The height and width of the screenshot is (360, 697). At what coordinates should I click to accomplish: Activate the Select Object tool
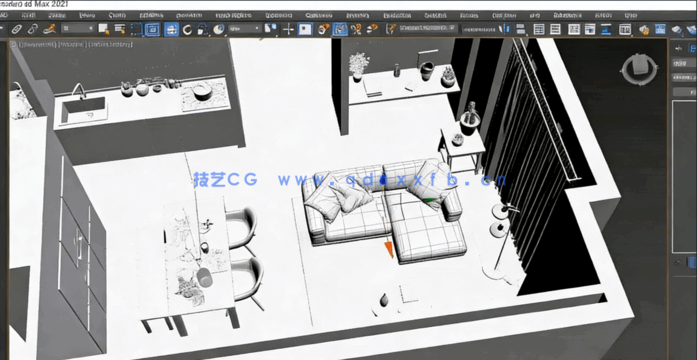[x=104, y=29]
